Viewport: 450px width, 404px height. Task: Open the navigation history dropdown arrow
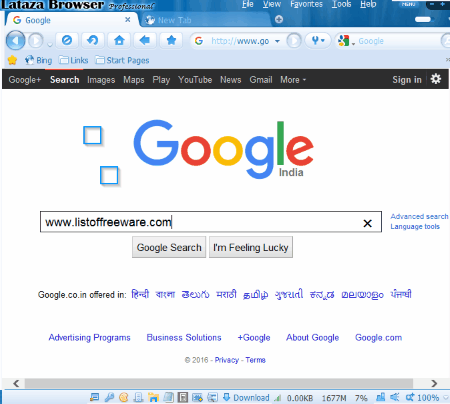pyautogui.click(x=50, y=44)
